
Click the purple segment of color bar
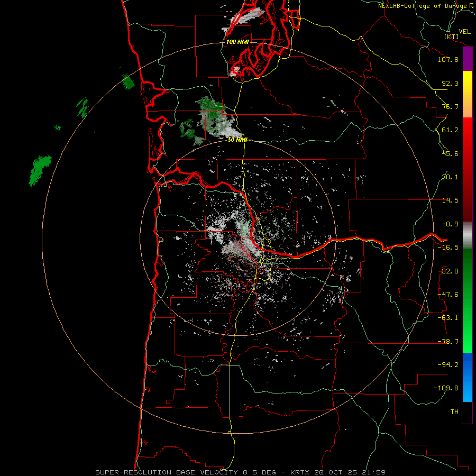pos(467,59)
